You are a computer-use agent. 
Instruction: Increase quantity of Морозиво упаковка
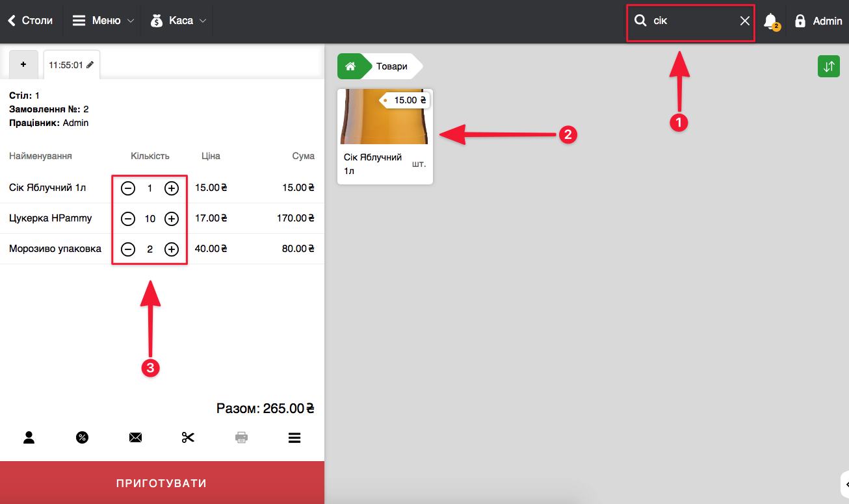(172, 249)
